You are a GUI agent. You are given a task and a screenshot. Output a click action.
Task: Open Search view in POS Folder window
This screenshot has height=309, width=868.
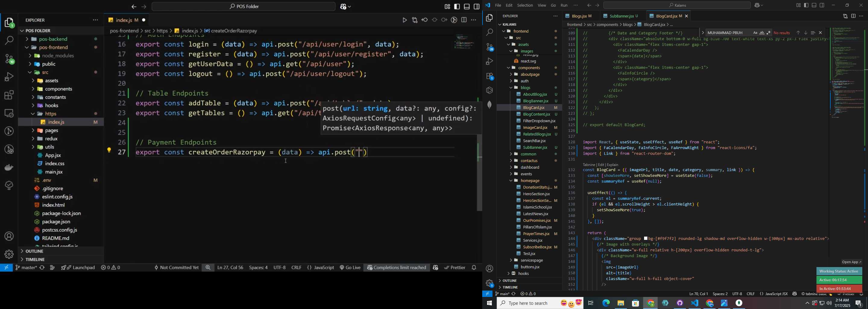tap(9, 40)
